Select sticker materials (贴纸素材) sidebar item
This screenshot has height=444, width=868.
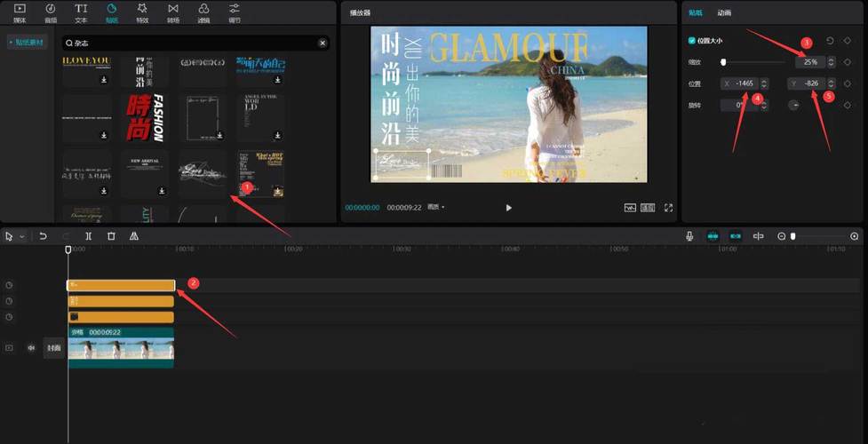[28, 42]
